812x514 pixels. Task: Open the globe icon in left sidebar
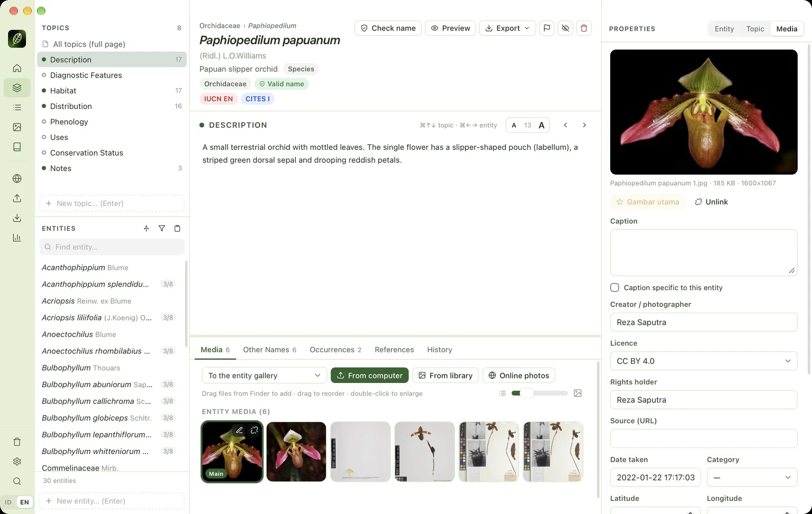pos(17,179)
